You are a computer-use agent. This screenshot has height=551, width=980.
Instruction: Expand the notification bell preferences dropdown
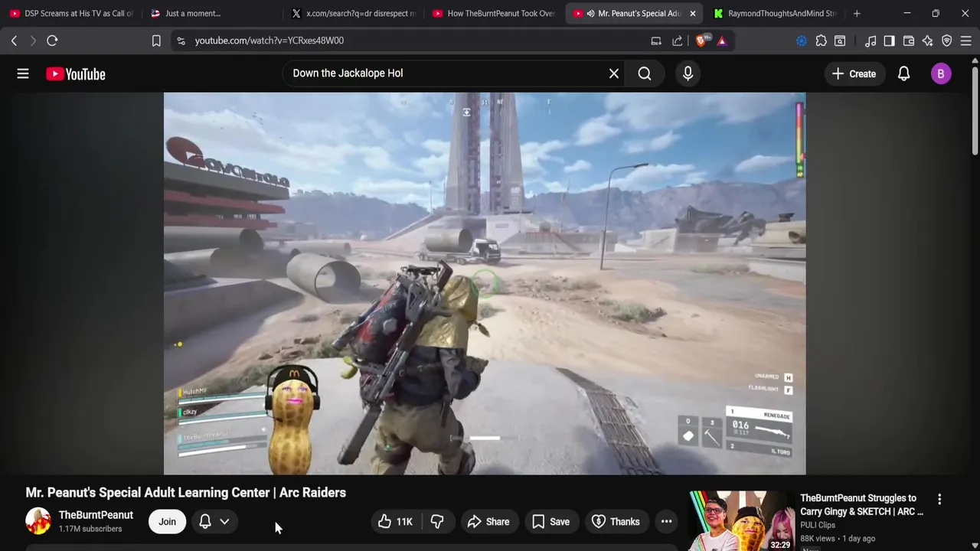(224, 522)
